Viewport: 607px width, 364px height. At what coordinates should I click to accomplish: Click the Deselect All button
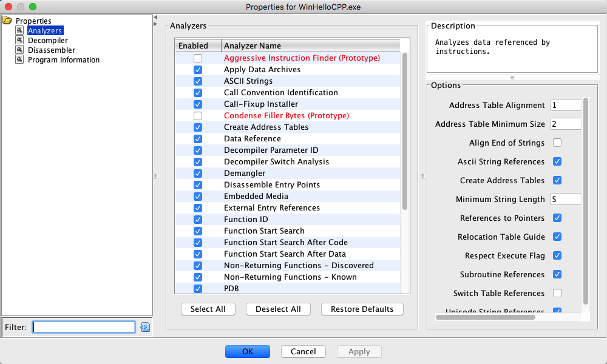tap(278, 309)
